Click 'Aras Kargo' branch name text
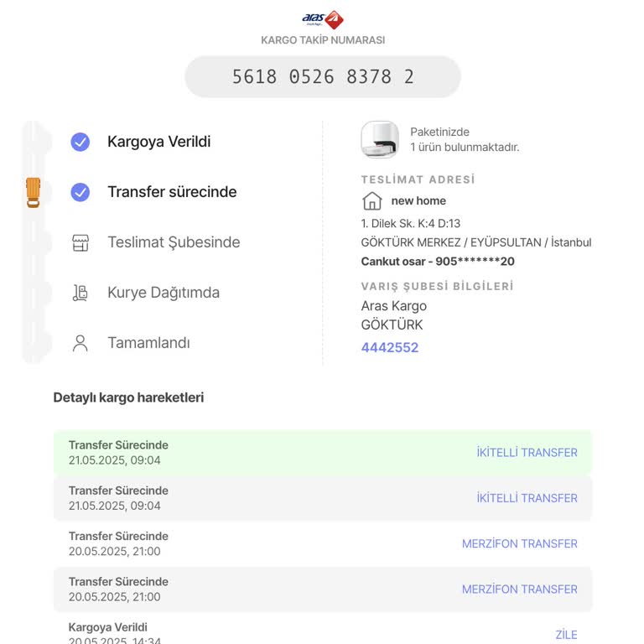Image resolution: width=644 pixels, height=644 pixels. point(394,306)
